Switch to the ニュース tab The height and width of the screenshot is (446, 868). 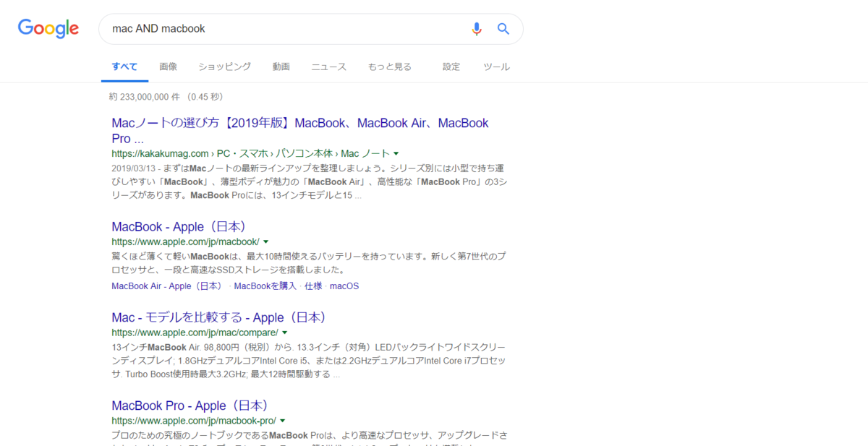[329, 67]
